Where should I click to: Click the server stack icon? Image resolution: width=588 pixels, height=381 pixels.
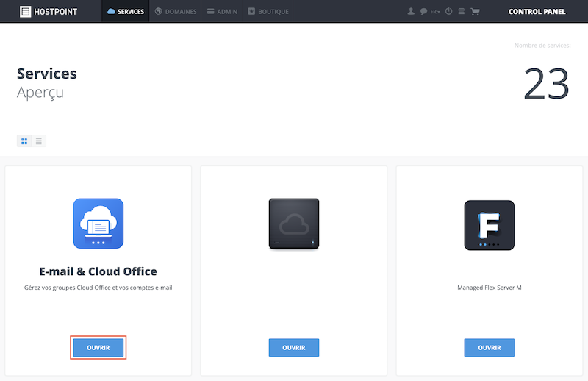(462, 11)
